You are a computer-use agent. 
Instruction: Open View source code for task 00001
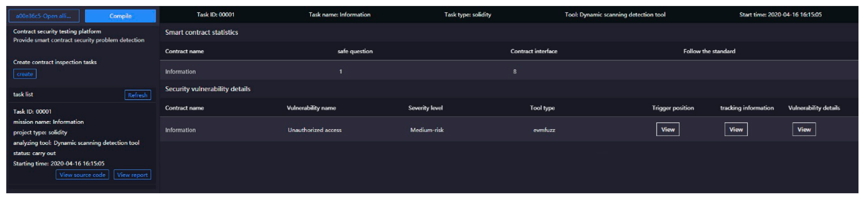[x=82, y=175]
